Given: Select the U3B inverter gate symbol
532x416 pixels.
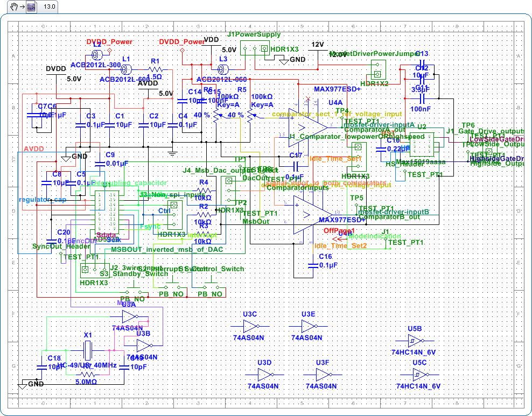Looking at the screenshot, I should pos(144,346).
